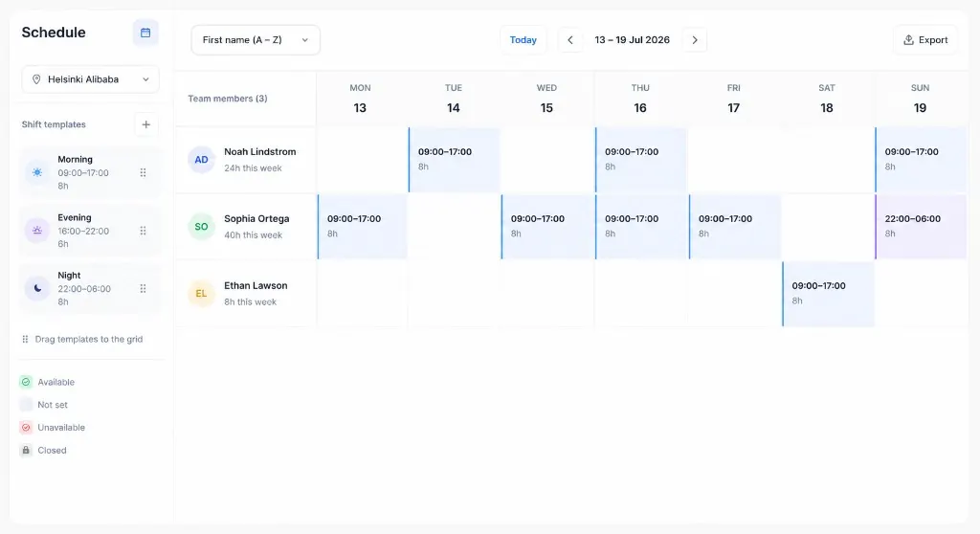Click Noah's 24h this week total
Image resolution: width=980 pixels, height=534 pixels.
point(253,168)
